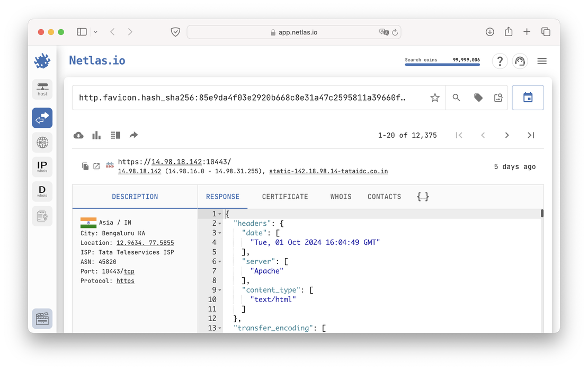Search by image using the favicon icon
The image size is (588, 370).
click(x=497, y=98)
